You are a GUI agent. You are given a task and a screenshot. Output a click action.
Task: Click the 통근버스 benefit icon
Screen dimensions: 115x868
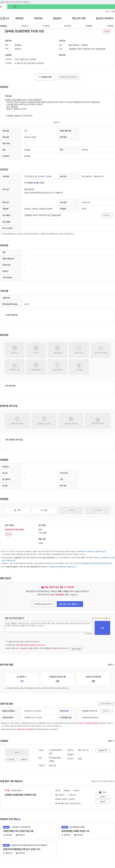pyautogui.click(x=14, y=350)
